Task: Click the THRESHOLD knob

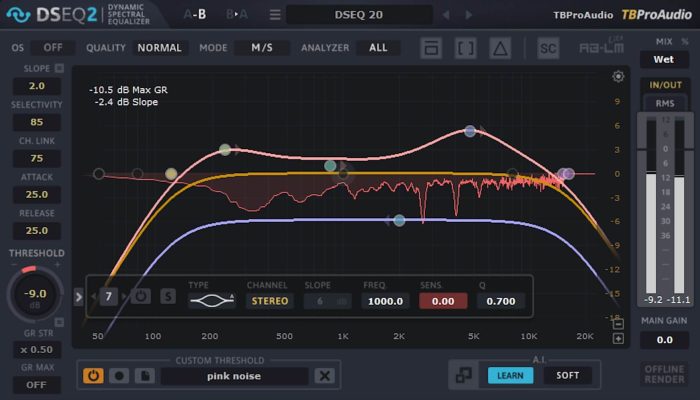Action: pyautogui.click(x=35, y=294)
